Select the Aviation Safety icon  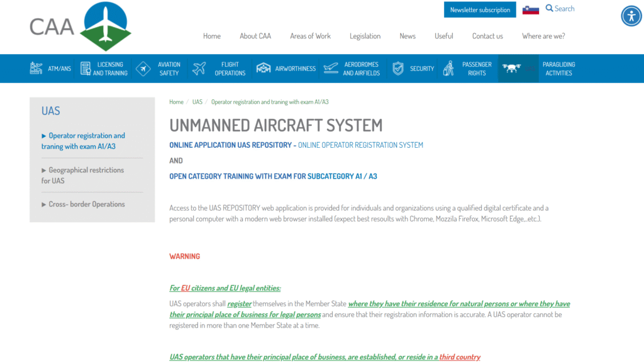143,69
